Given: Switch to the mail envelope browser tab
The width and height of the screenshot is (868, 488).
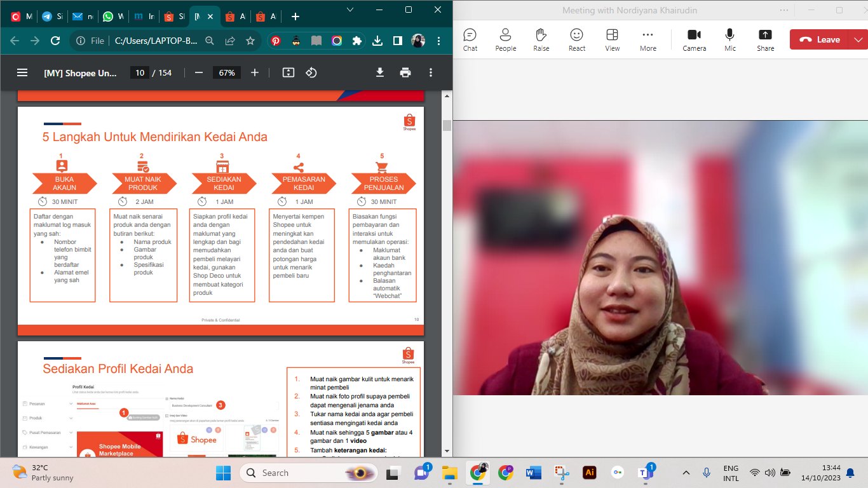Looking at the screenshot, I should pyautogui.click(x=81, y=17).
